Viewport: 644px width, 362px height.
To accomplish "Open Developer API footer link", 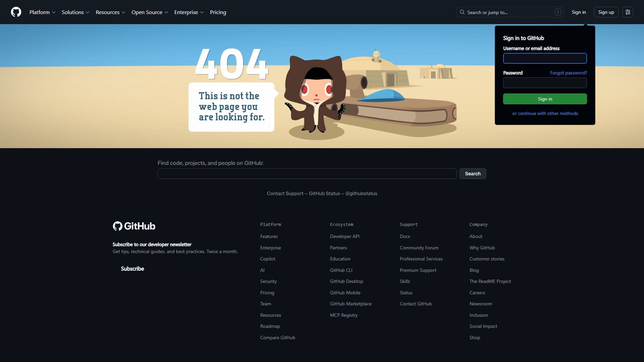I will 344,236.
